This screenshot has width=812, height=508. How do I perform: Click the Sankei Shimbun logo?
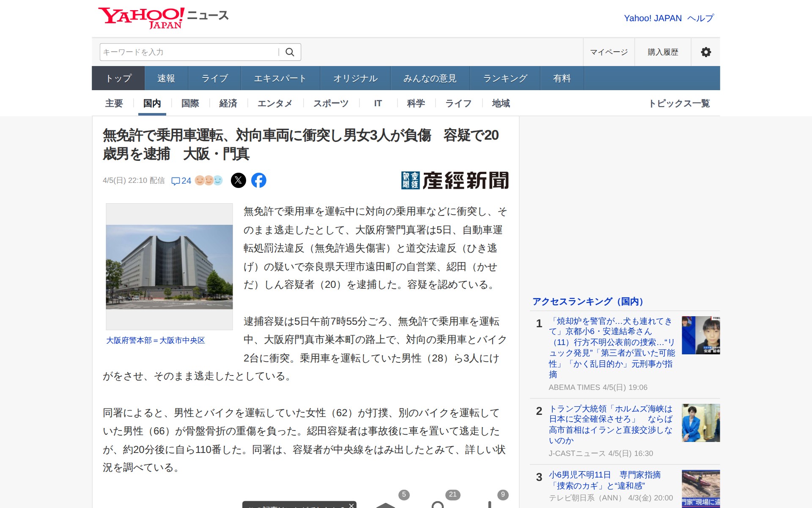[x=455, y=180]
